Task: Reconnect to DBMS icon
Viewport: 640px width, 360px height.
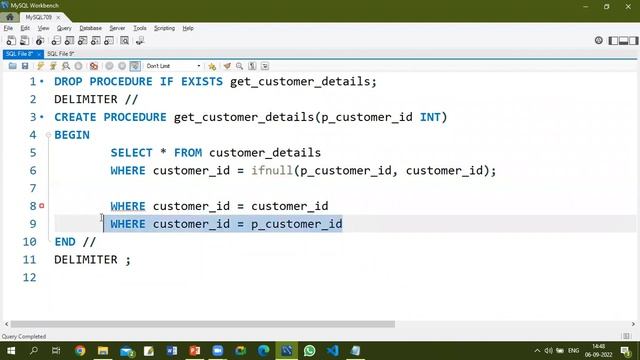Action: point(140,40)
